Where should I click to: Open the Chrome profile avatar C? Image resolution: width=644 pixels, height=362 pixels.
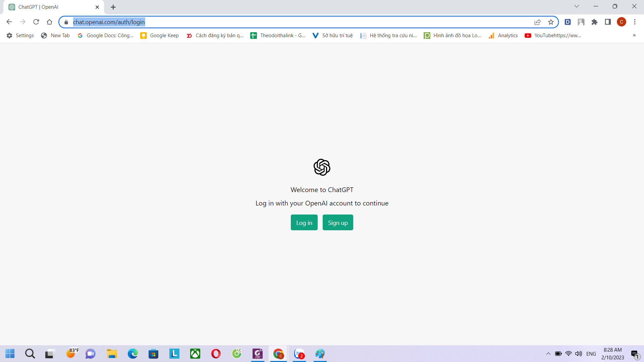(x=622, y=22)
